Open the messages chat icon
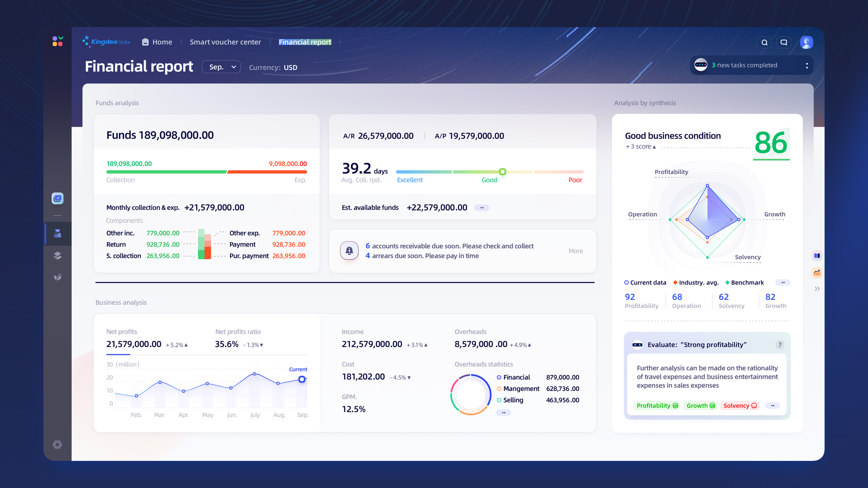Viewport: 868px width, 488px height. [x=784, y=42]
